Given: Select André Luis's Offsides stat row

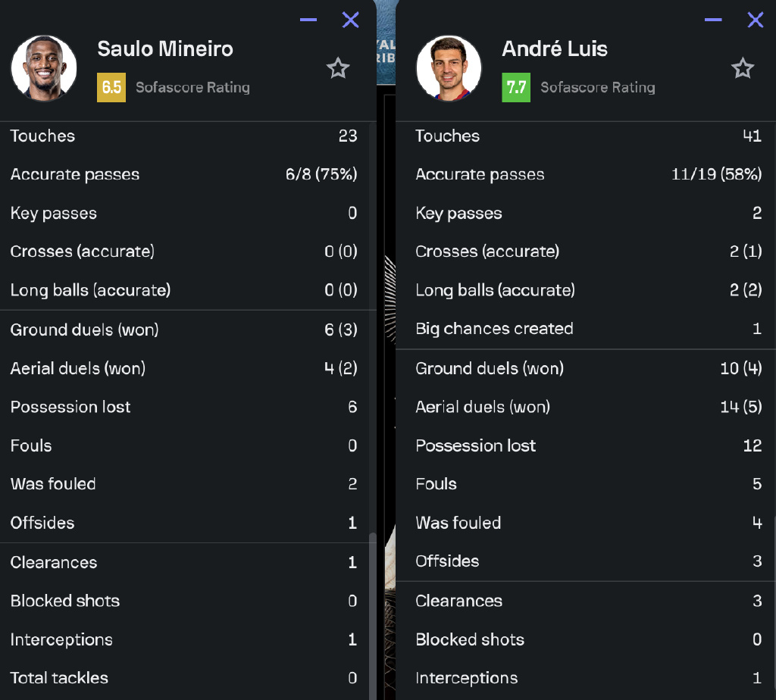Looking at the screenshot, I should (586, 561).
